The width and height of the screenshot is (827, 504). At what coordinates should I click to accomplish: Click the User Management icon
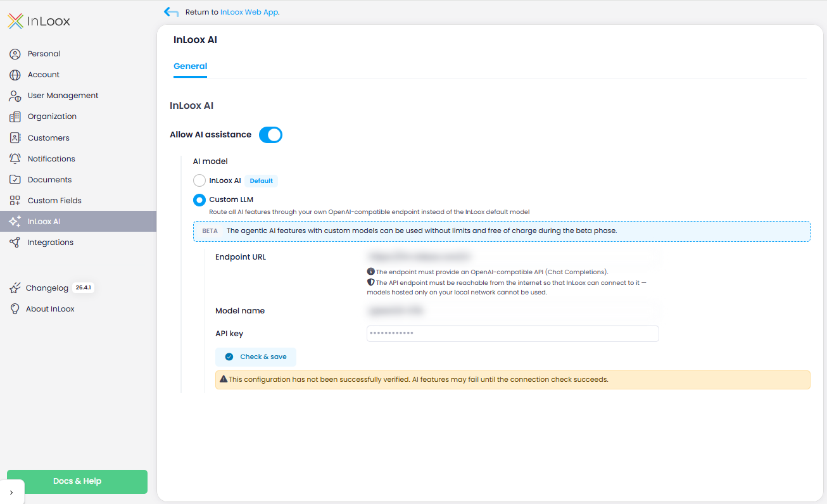coord(15,96)
